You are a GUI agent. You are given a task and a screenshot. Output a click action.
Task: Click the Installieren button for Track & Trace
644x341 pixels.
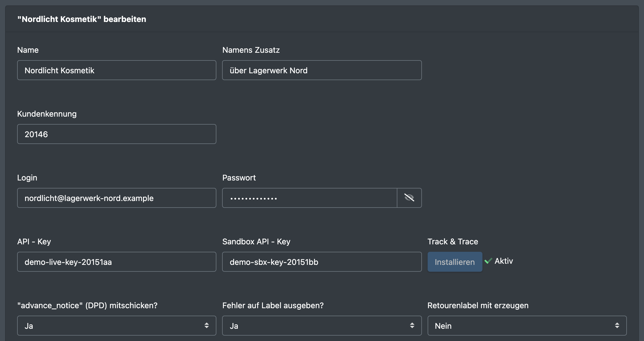click(x=455, y=262)
